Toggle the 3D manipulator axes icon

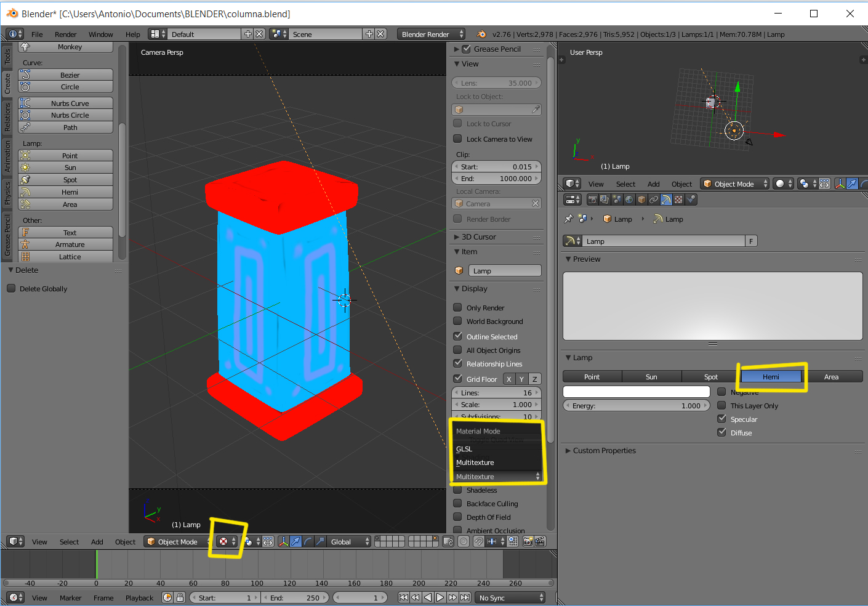tap(283, 541)
